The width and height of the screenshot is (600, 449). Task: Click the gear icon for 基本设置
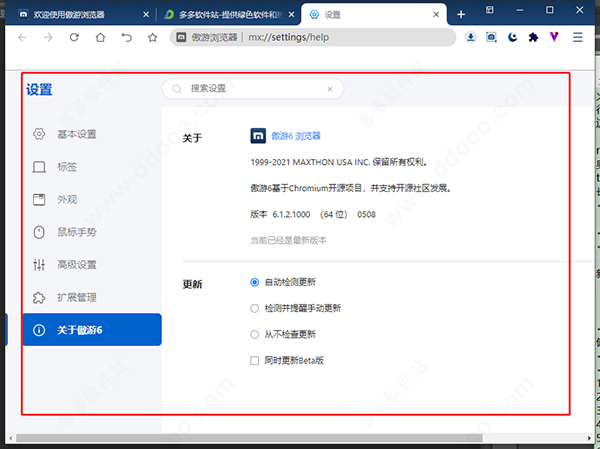coord(39,134)
